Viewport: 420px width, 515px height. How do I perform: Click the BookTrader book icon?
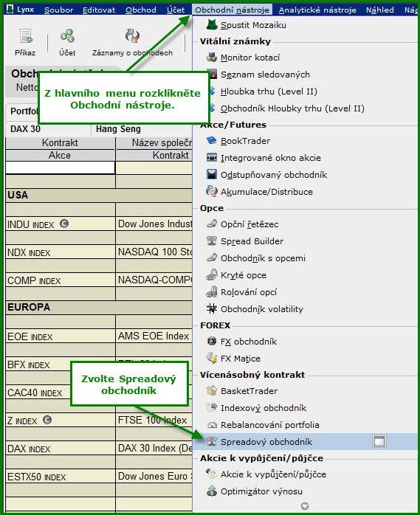click(212, 141)
